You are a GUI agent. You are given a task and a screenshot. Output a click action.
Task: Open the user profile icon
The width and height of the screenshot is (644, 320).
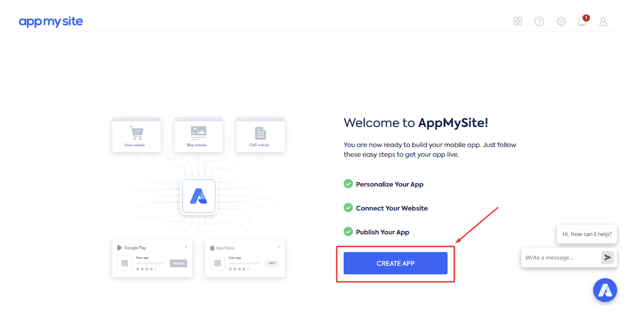point(603,21)
